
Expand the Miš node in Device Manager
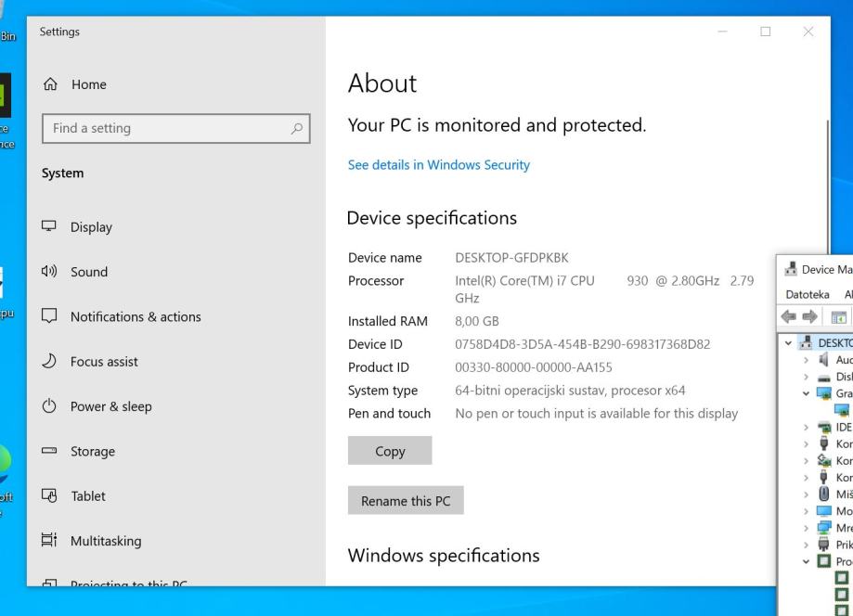[x=806, y=494]
